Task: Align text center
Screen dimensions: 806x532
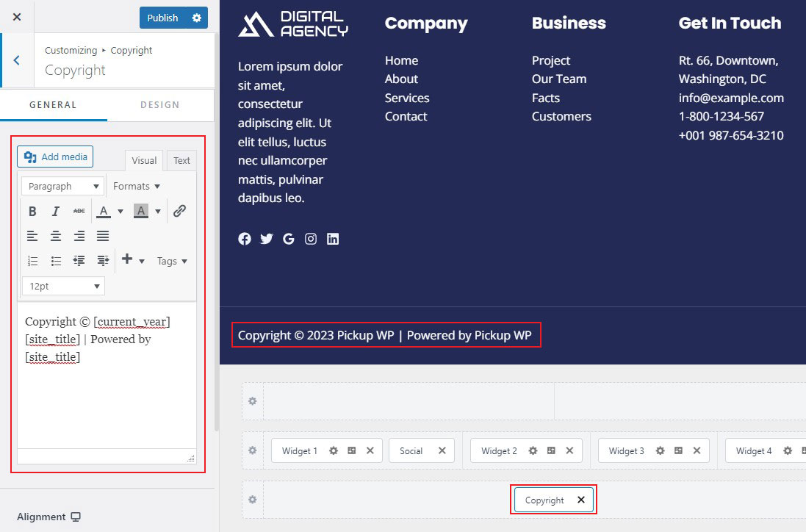Action: [x=56, y=236]
